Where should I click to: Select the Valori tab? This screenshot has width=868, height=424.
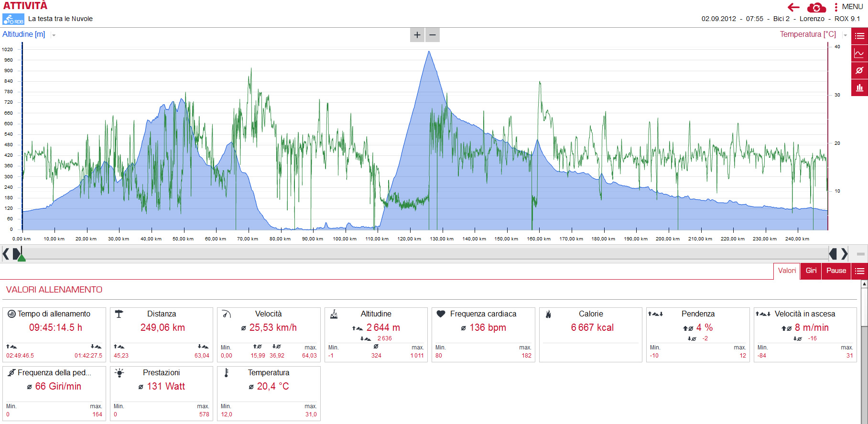click(787, 271)
